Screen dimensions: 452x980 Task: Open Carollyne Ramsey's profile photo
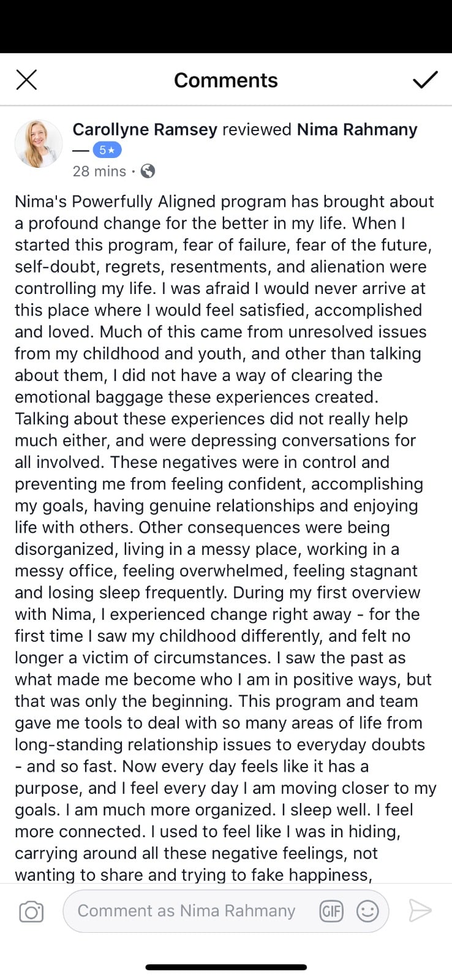click(38, 145)
